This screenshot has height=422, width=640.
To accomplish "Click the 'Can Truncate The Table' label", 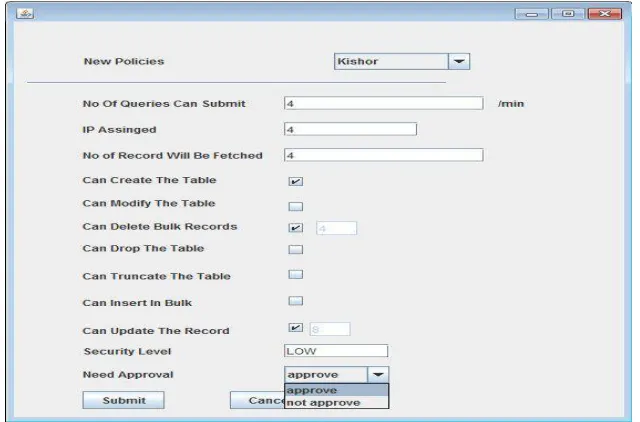I will [x=156, y=276].
